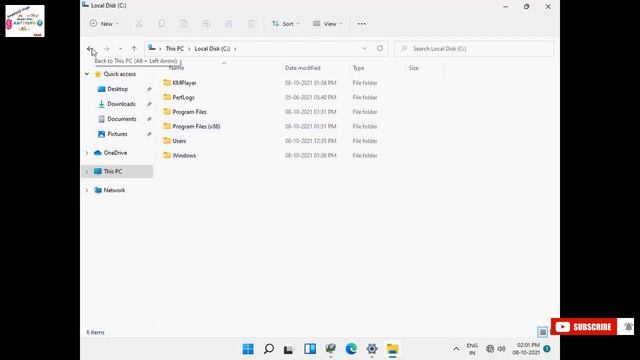The width and height of the screenshot is (640, 360).
Task: Open recent locations dropdown arrow
Action: click(x=120, y=49)
